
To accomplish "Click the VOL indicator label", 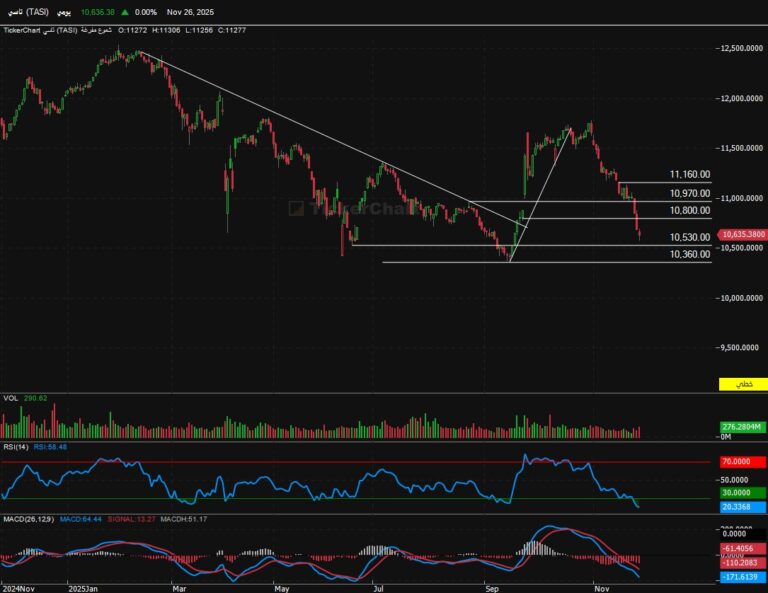I will (x=11, y=398).
